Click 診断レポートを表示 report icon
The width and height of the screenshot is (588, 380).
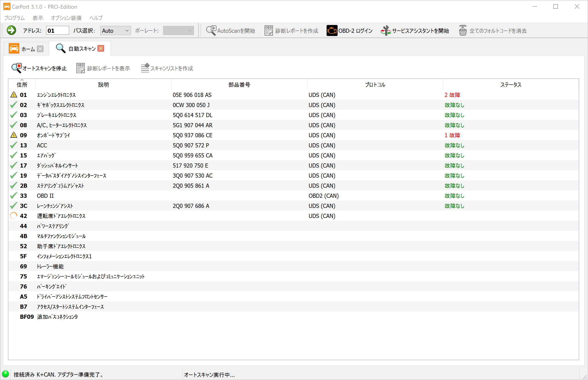pos(80,68)
